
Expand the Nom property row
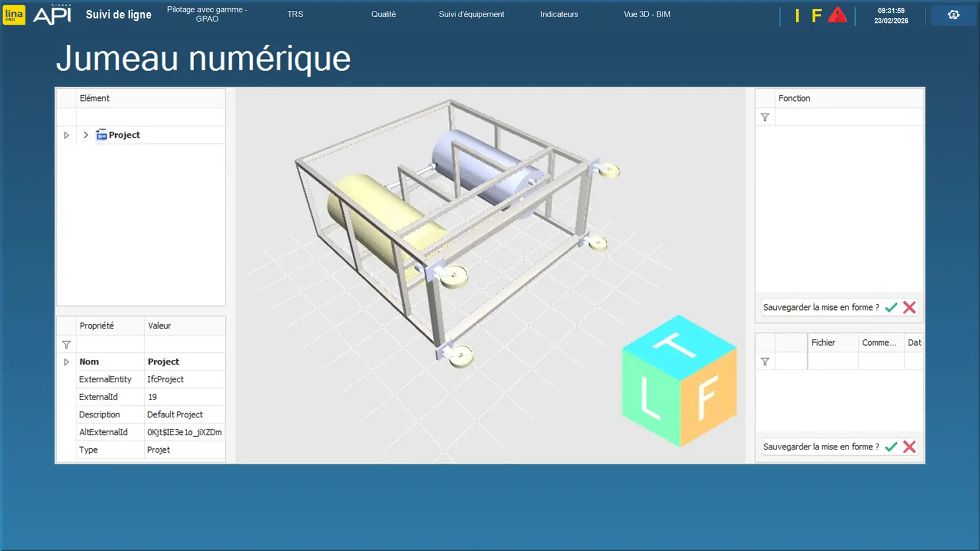(67, 362)
